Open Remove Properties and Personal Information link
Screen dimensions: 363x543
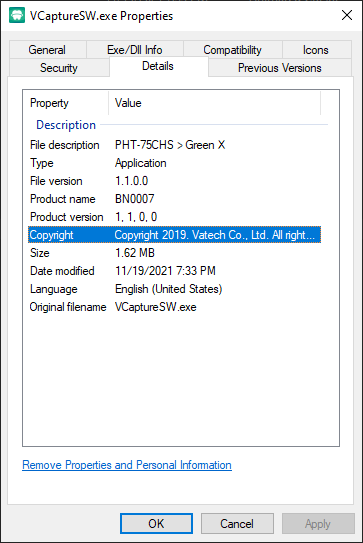coord(127,465)
